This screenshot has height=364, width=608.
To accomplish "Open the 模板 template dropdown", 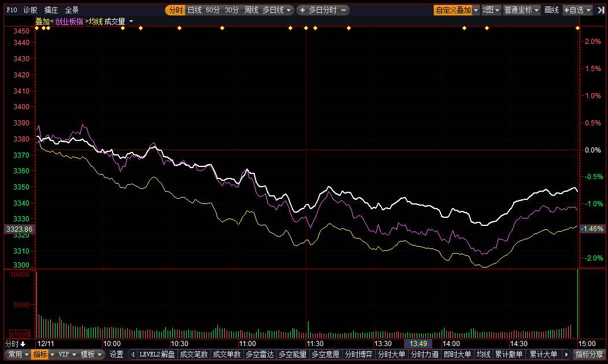I will pos(91,354).
